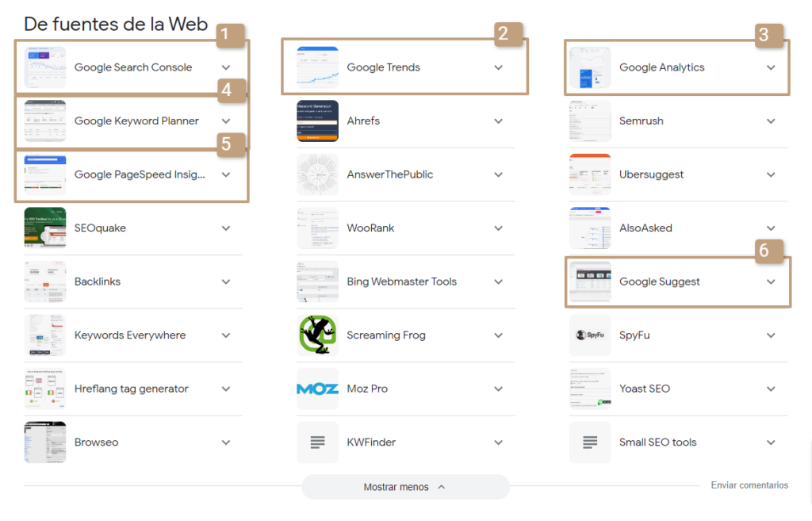Screen dimensions: 812x521
Task: Expand the Small SEO tools chevron
Action: click(x=771, y=442)
